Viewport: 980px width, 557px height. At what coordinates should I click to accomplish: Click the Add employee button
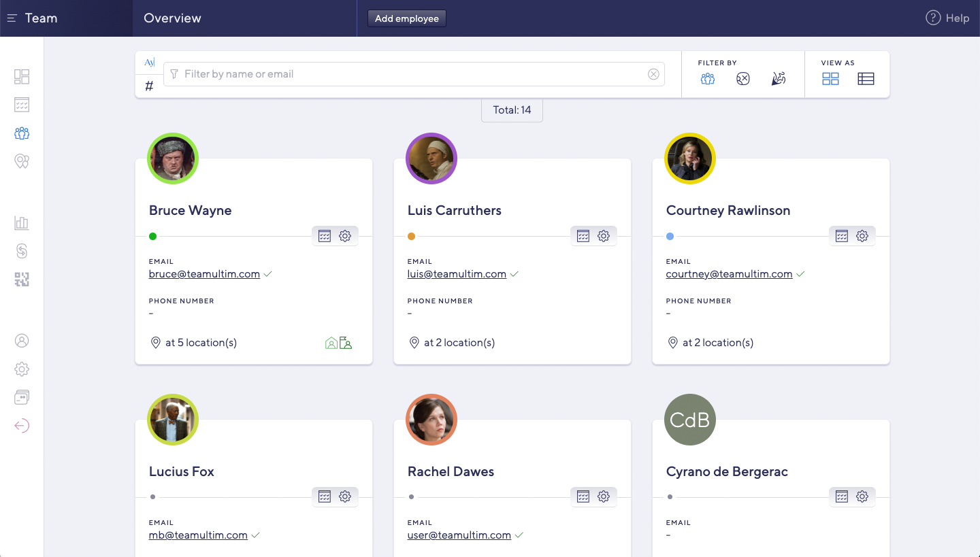(406, 18)
